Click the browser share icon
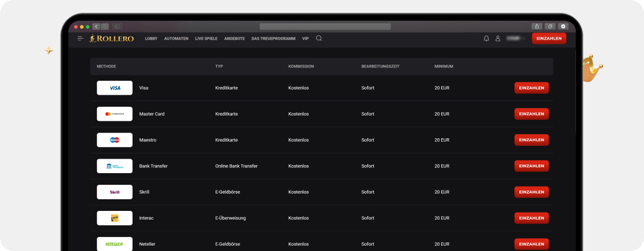 (536, 26)
